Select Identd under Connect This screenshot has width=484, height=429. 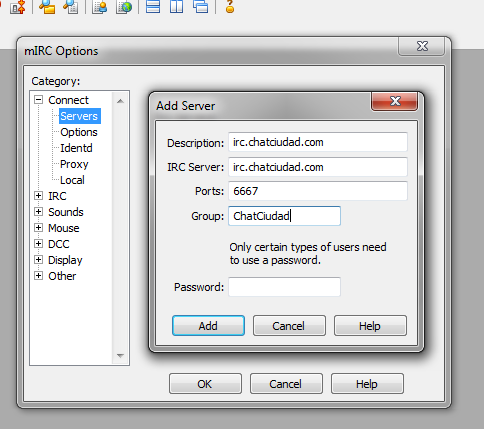76,148
